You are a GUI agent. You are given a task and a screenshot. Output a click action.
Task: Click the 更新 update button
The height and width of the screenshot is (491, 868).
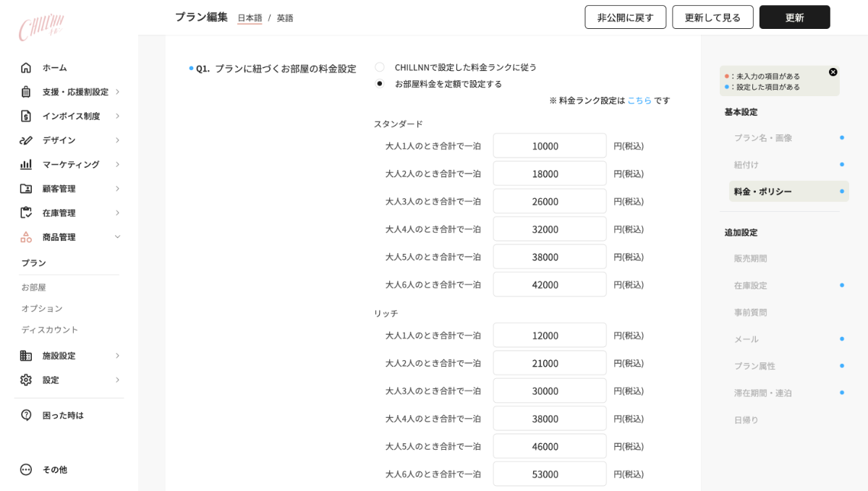794,17
